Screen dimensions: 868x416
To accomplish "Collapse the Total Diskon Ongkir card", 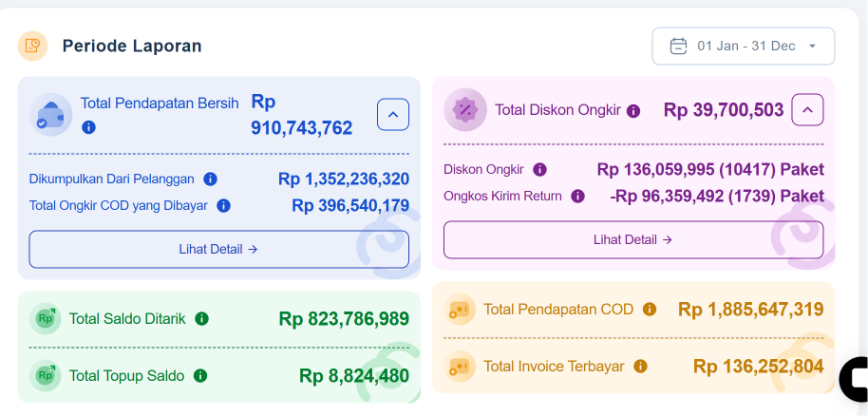I will tap(807, 109).
